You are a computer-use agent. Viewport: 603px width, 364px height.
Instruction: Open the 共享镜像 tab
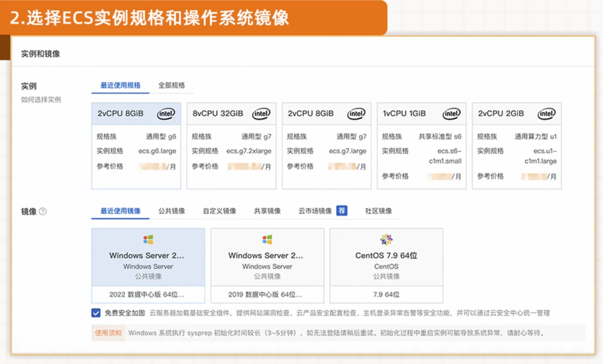267,211
